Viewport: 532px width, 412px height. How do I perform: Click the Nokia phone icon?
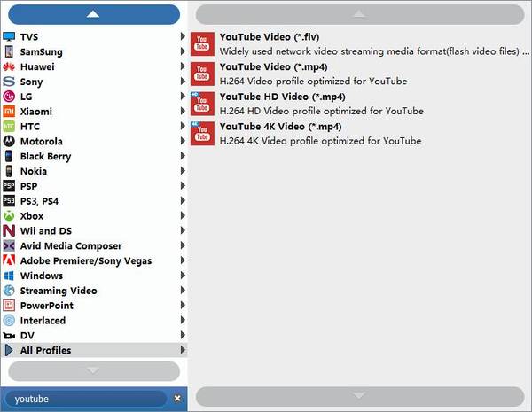(x=9, y=171)
